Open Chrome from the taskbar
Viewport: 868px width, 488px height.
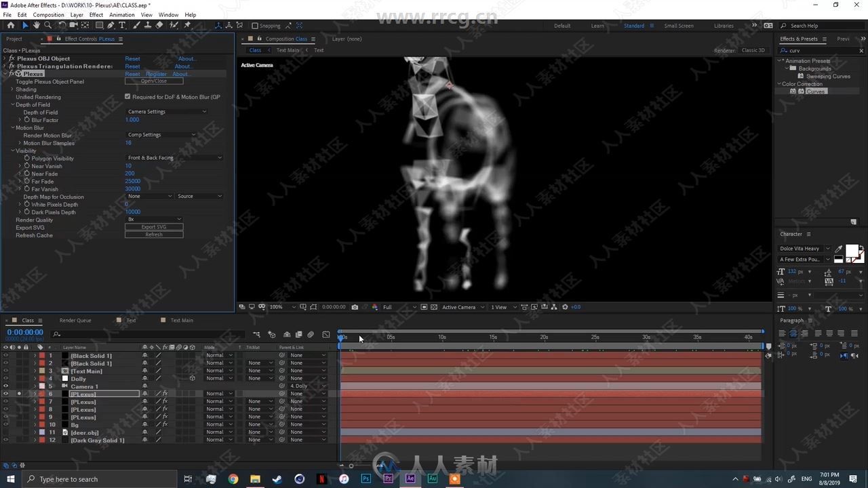pyautogui.click(x=233, y=479)
